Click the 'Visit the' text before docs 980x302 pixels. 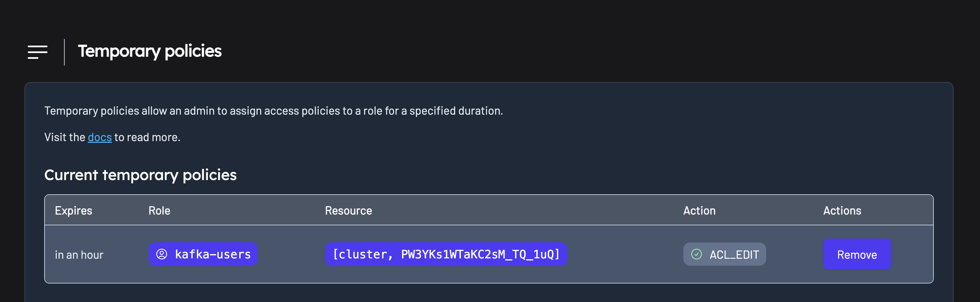point(65,137)
